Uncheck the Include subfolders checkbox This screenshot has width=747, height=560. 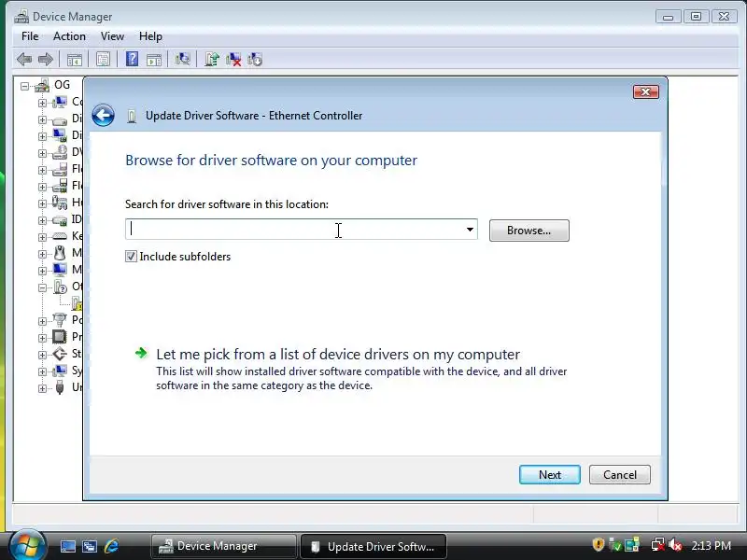pyautogui.click(x=131, y=256)
